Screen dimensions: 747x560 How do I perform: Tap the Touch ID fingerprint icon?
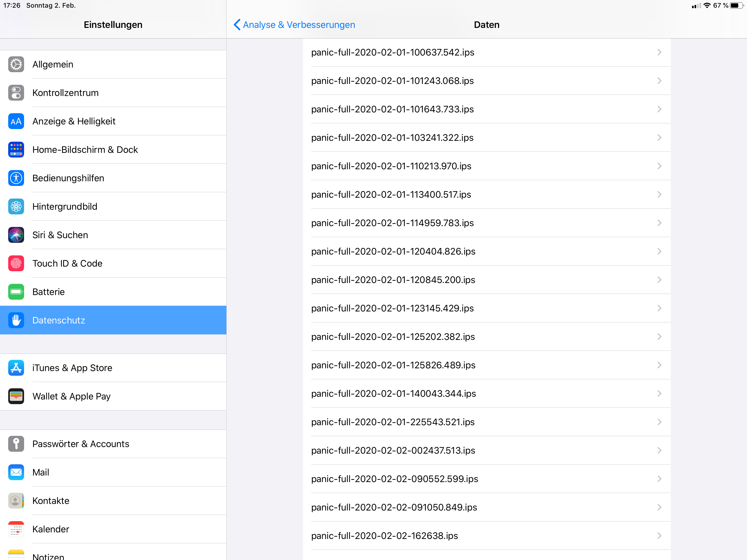(16, 263)
